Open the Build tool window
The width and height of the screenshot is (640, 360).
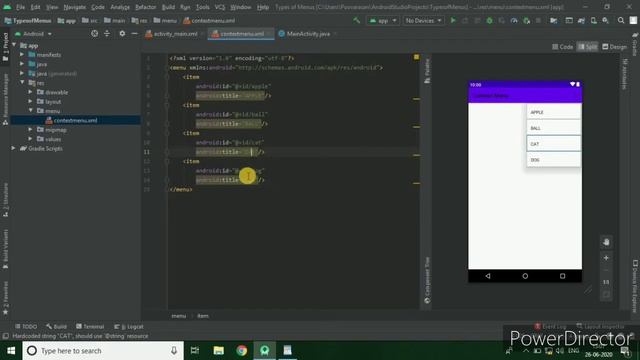click(56, 327)
